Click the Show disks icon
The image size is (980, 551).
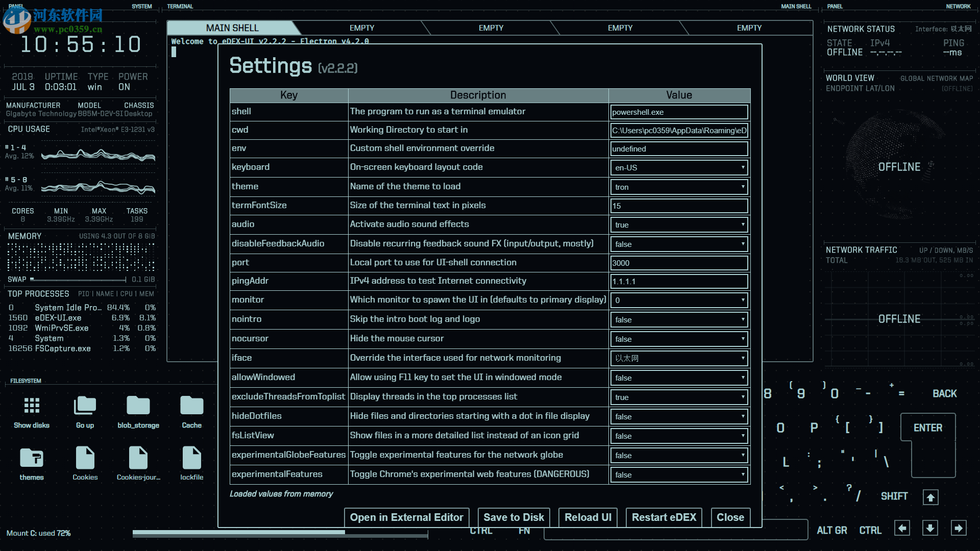click(x=31, y=406)
